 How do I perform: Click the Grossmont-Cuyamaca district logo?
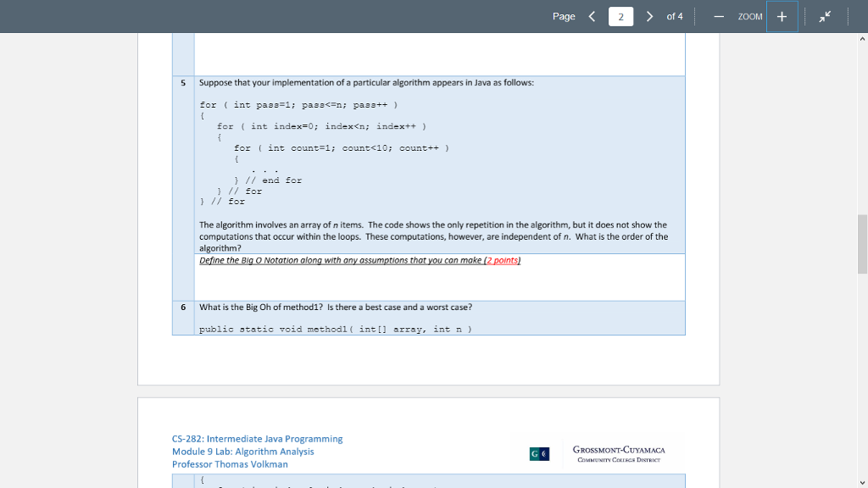pyautogui.click(x=618, y=452)
